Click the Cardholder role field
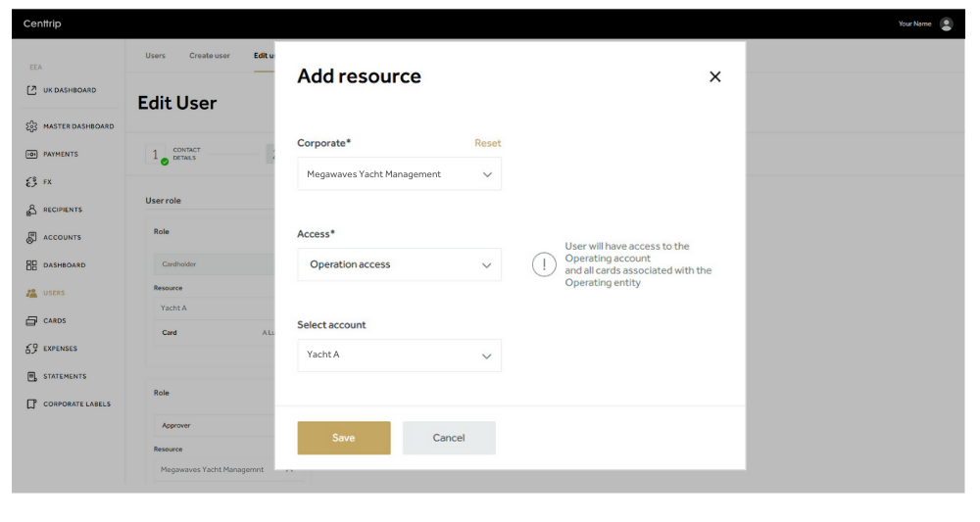This screenshot has width=980, height=522. click(214, 264)
